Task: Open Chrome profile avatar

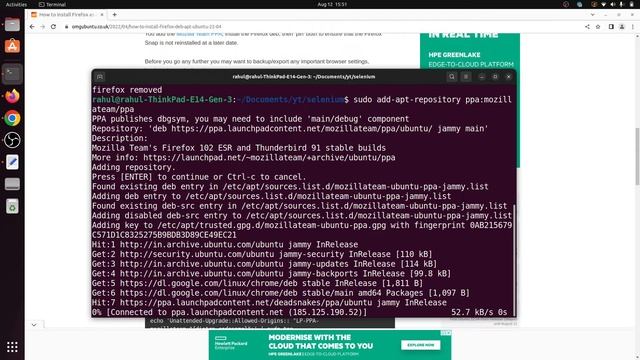Action: pyautogui.click(x=622, y=27)
